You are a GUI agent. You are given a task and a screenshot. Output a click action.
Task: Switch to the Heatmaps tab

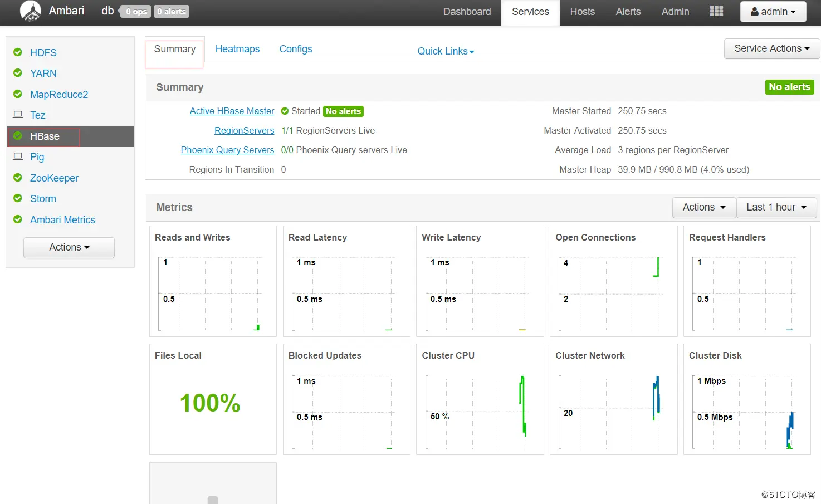(237, 49)
